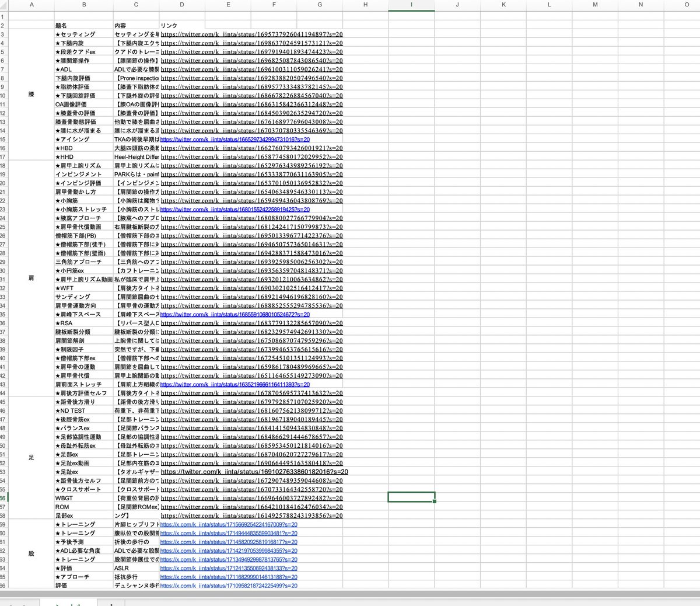Viewport: 700px width, 606px height.
Task: Click the ★膝に水が溜まる title cell
Action: point(84,131)
